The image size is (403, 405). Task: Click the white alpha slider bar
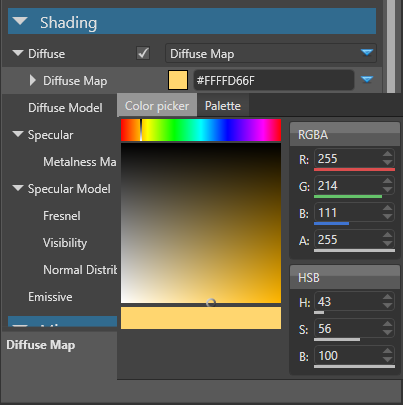(354, 250)
